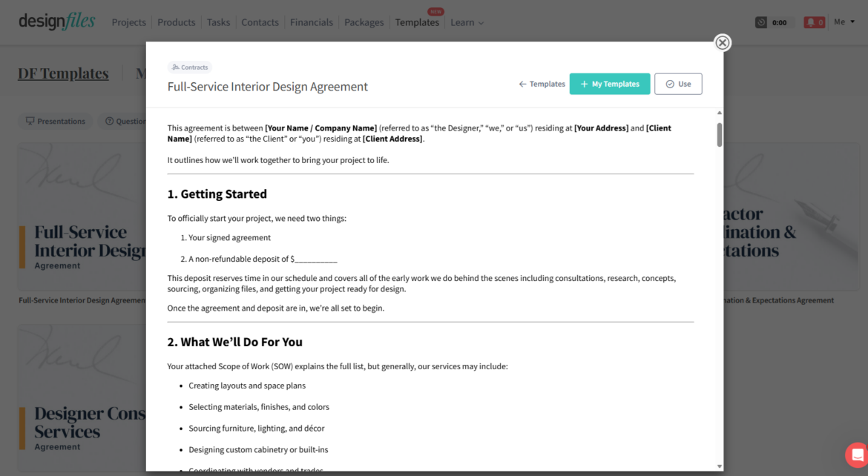Start the time tracker timer
The image size is (868, 476).
(x=772, y=22)
